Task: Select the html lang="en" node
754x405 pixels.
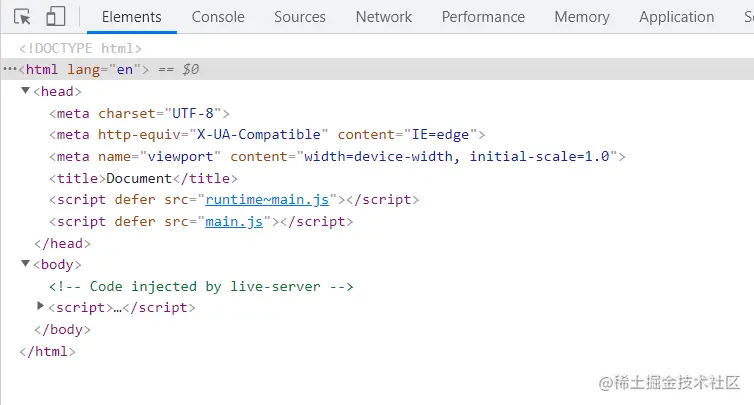Action: (x=84, y=69)
